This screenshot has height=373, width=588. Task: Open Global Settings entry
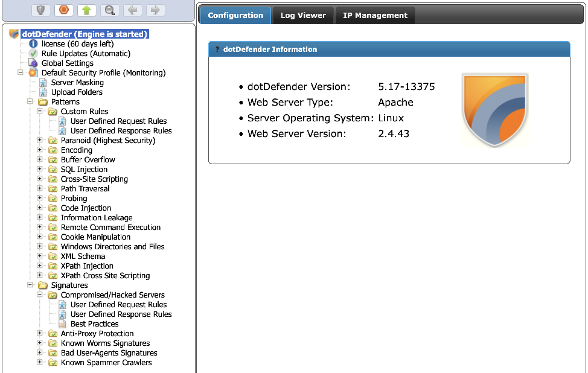pos(68,63)
